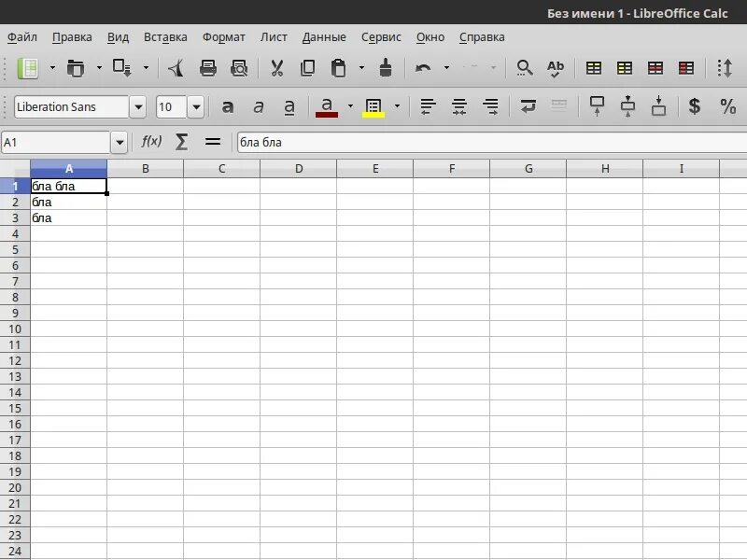This screenshot has width=747, height=560.
Task: Toggle wrap text
Action: point(528,106)
